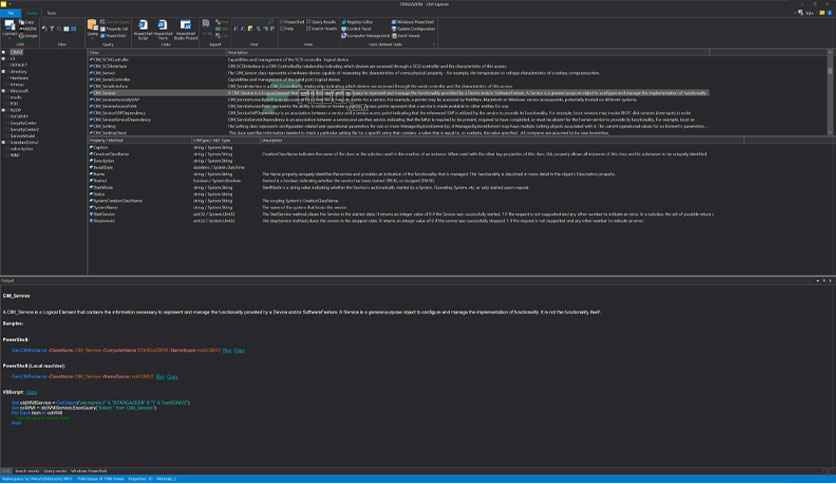
Task: Click Copy link for the ComputerName PowerShell sample
Action: (x=239, y=350)
